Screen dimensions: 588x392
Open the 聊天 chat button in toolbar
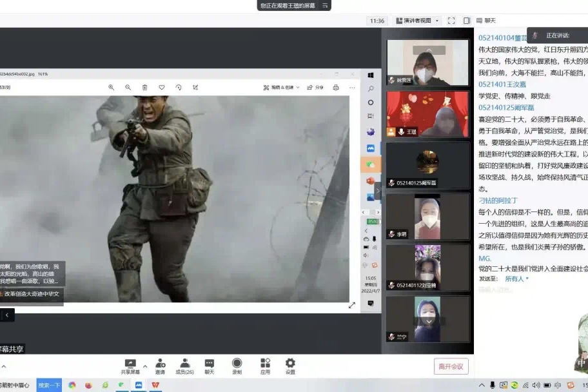click(210, 366)
